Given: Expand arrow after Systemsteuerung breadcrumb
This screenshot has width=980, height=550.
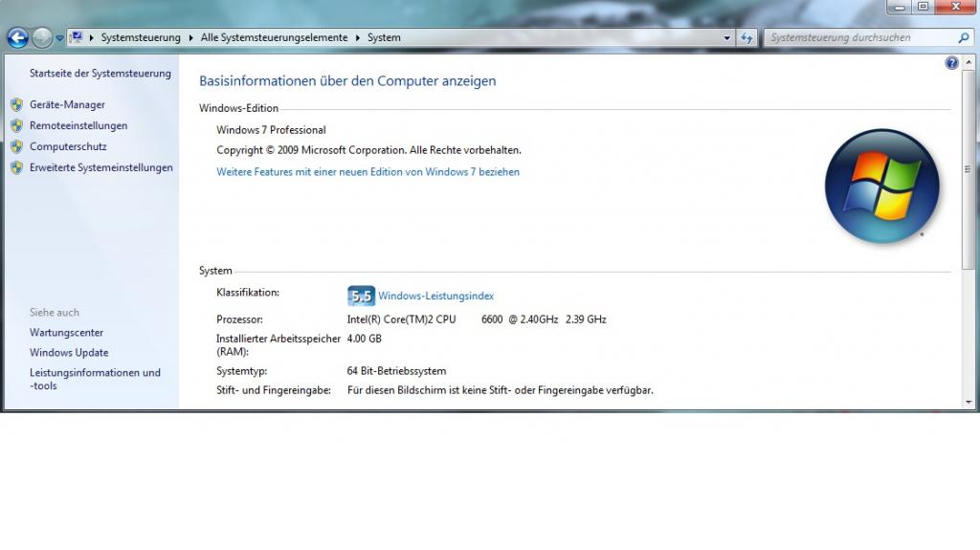Looking at the screenshot, I should [190, 38].
